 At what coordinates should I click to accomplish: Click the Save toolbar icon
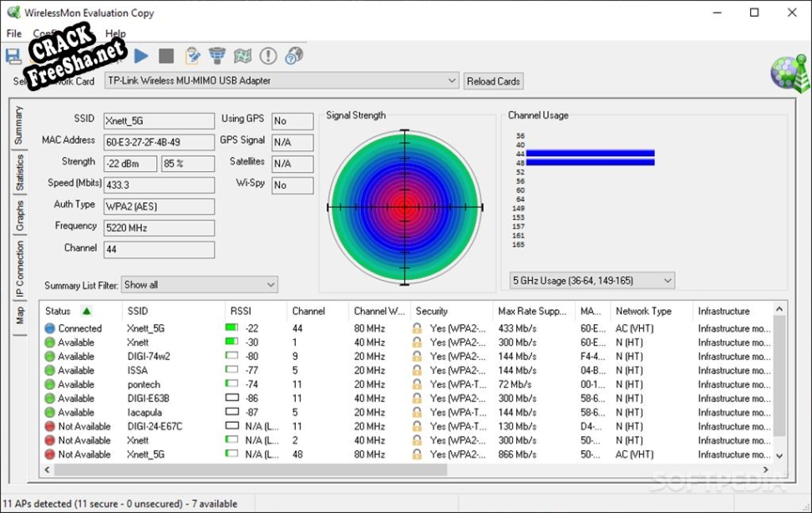(13, 57)
